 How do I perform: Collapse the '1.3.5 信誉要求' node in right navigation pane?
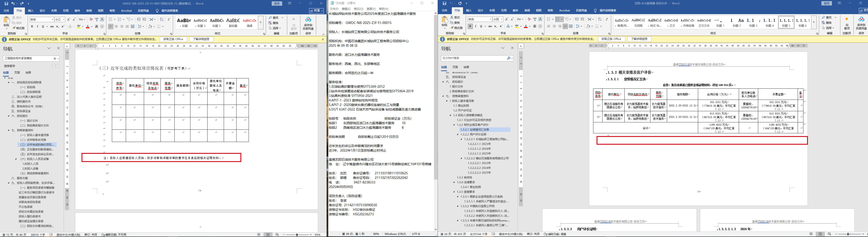pyautogui.click(x=454, y=192)
